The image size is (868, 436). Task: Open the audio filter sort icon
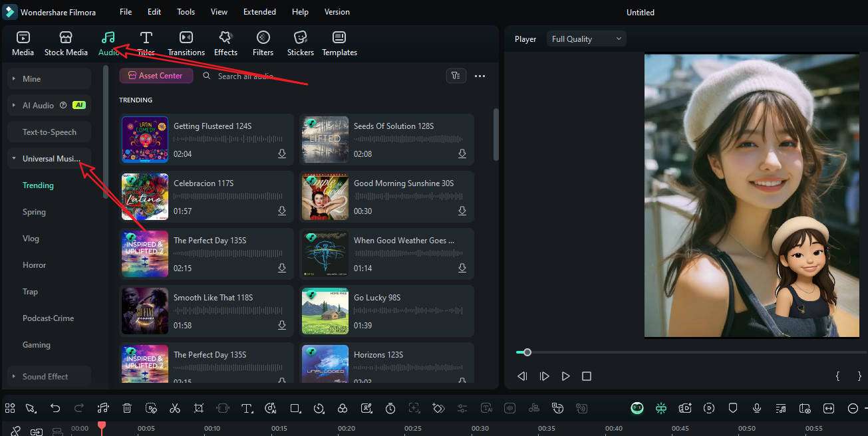pyautogui.click(x=456, y=76)
